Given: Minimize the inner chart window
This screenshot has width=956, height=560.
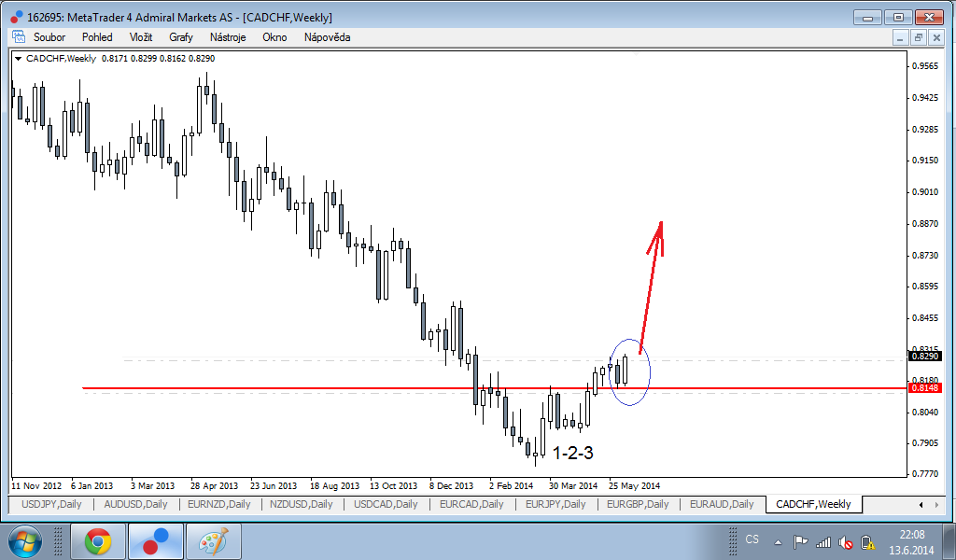Looking at the screenshot, I should point(901,37).
